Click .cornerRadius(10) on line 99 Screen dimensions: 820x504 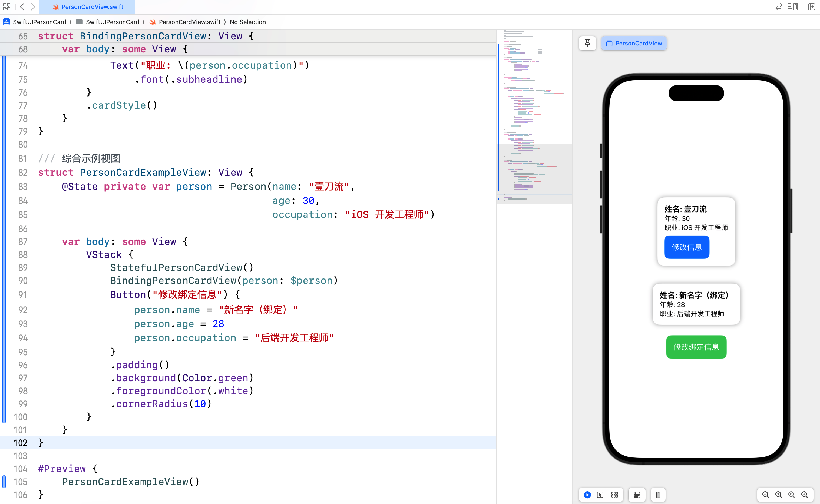161,404
